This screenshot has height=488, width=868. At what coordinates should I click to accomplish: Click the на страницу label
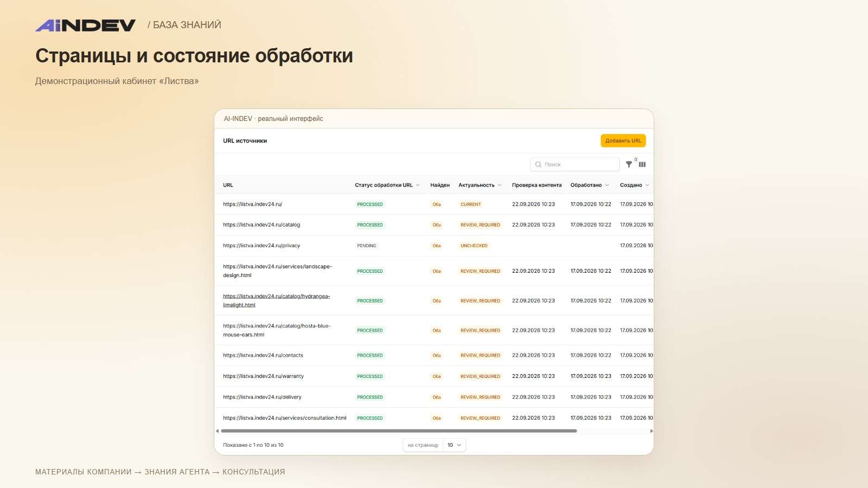423,445
